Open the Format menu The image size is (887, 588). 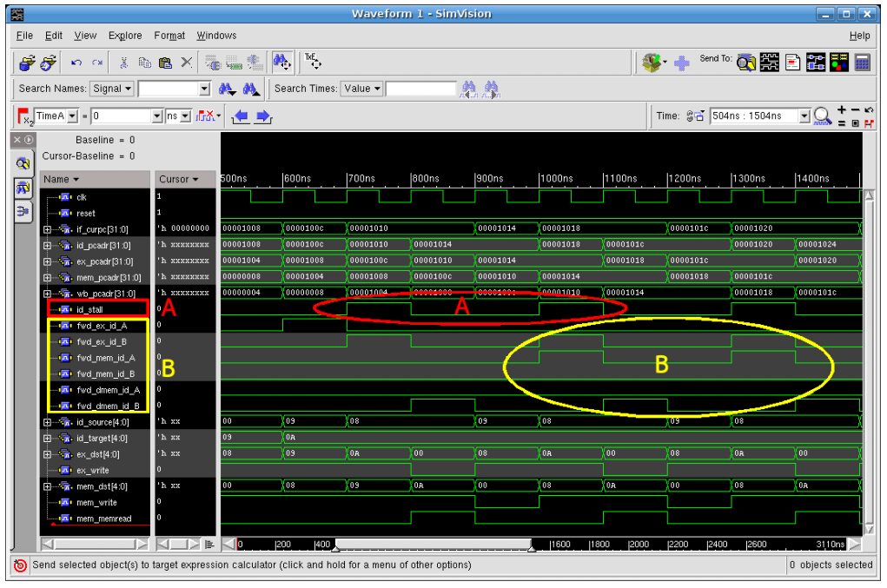tap(169, 36)
